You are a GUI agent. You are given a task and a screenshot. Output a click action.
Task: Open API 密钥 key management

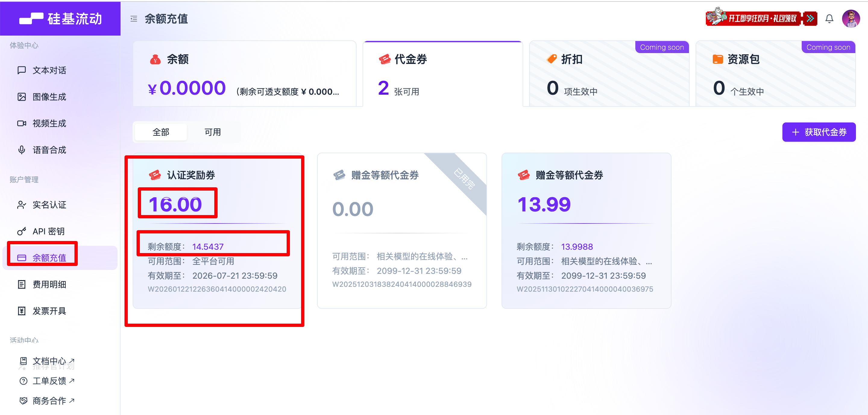(48, 231)
